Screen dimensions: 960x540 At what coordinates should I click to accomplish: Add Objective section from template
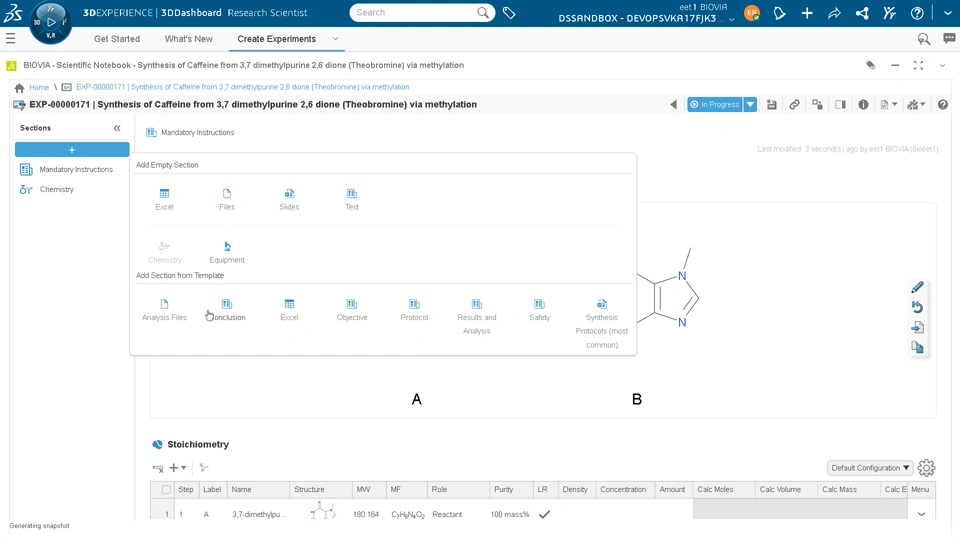[x=351, y=310]
